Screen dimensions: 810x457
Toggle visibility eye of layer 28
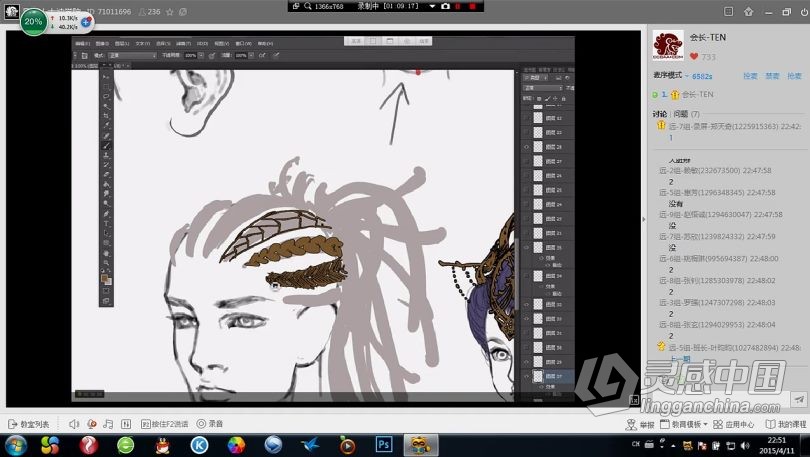click(527, 147)
